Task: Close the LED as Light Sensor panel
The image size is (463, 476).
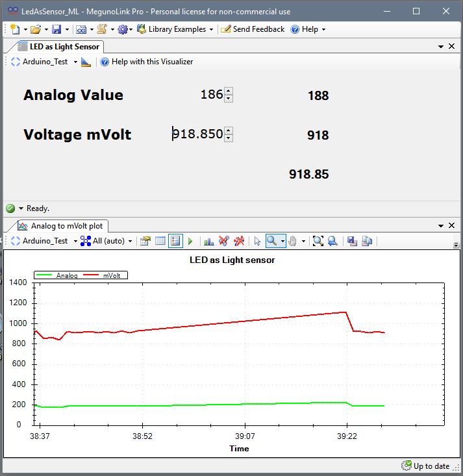Action: click(x=452, y=46)
